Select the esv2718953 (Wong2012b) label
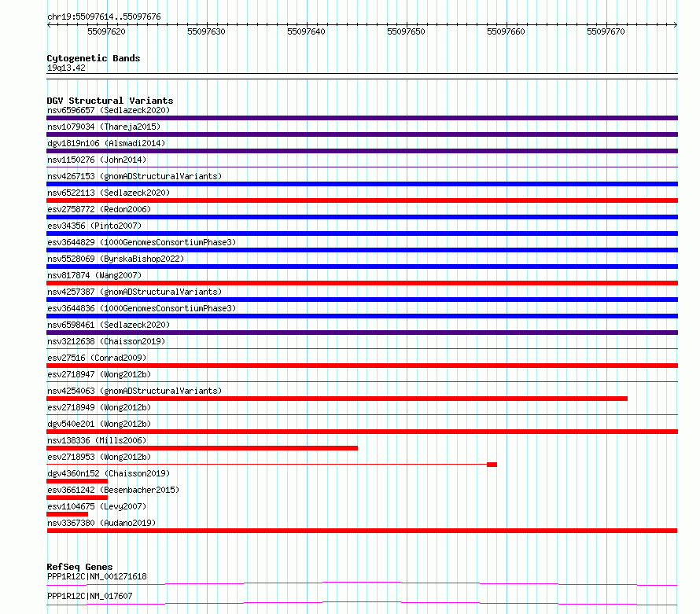Image resolution: width=700 pixels, height=614 pixels. coord(99,457)
